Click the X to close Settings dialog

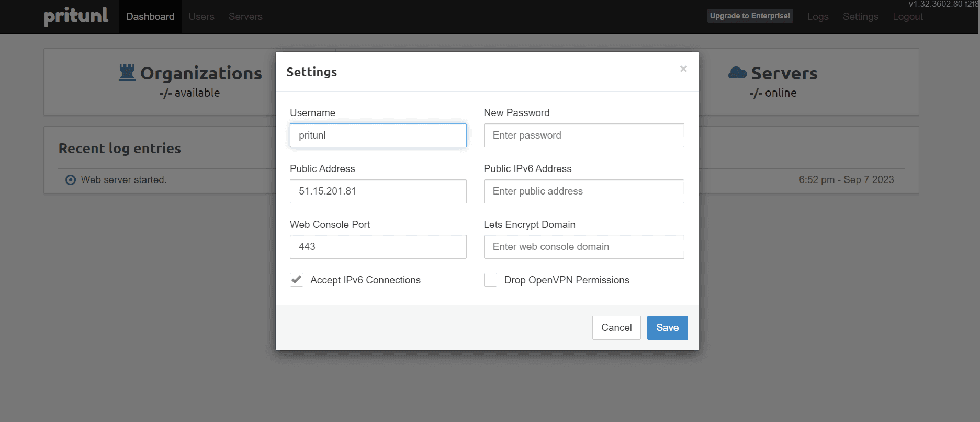pyautogui.click(x=683, y=69)
